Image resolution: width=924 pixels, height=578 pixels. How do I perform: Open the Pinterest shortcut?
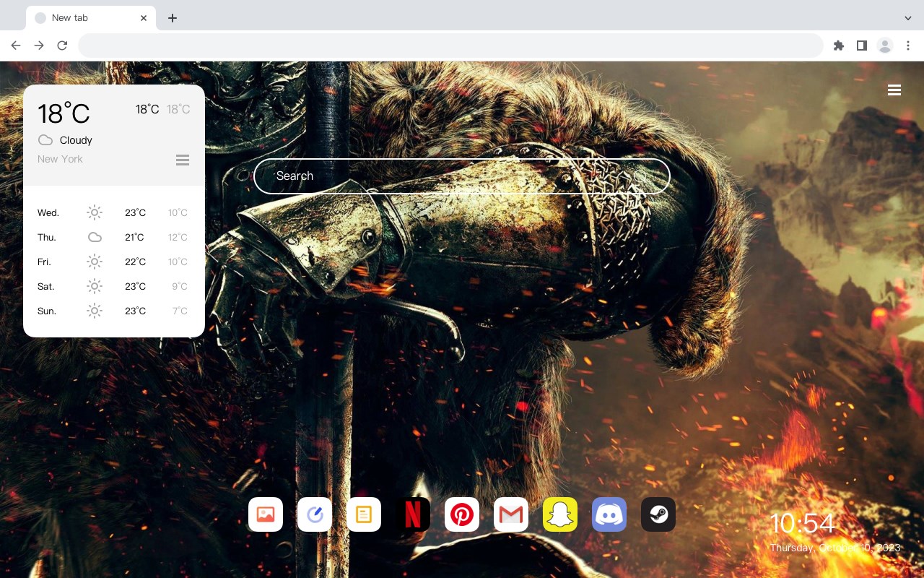point(462,514)
